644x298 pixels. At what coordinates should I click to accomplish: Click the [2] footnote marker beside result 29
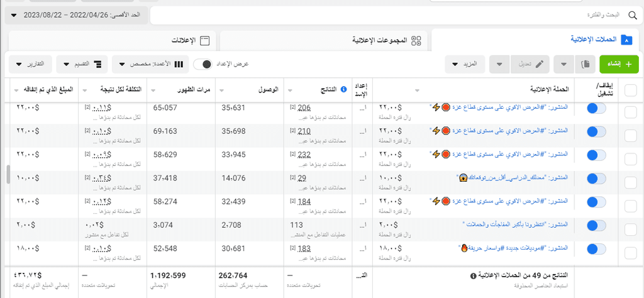(x=293, y=177)
